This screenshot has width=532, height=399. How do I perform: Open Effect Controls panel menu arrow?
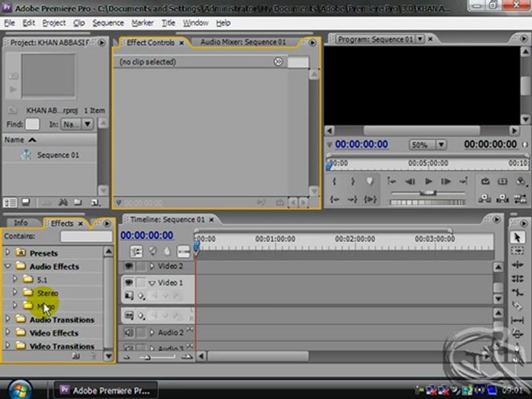[312, 43]
